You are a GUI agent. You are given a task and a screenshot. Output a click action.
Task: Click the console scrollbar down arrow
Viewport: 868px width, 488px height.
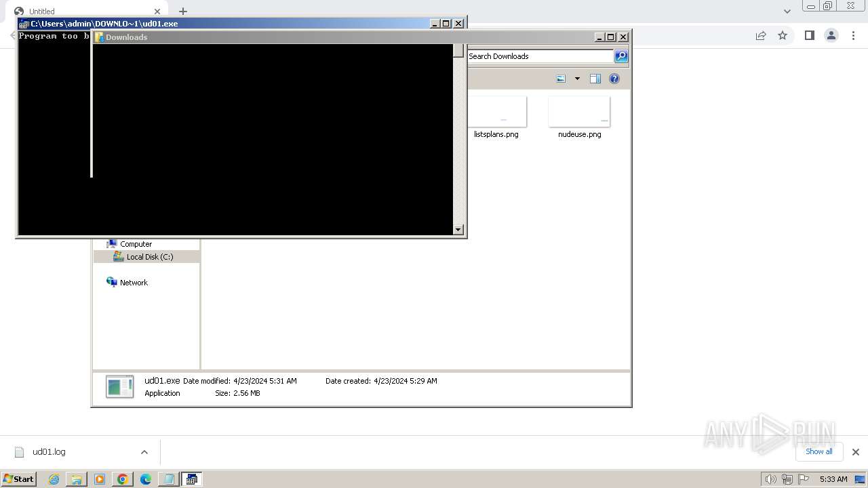458,230
